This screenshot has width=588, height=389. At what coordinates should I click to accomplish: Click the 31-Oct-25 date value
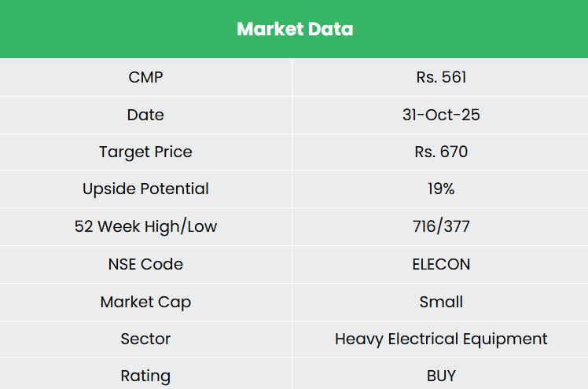pos(441,115)
